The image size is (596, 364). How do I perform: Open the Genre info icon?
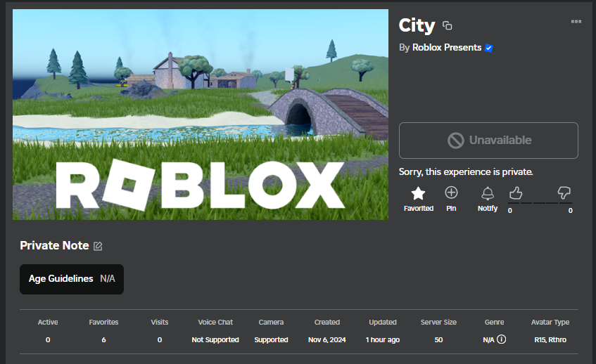coord(501,339)
